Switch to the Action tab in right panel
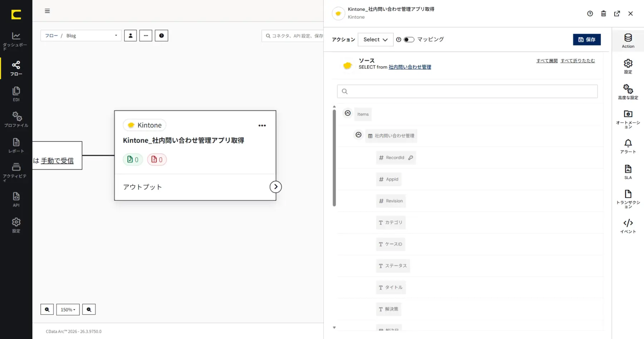The width and height of the screenshot is (644, 339). tap(628, 41)
